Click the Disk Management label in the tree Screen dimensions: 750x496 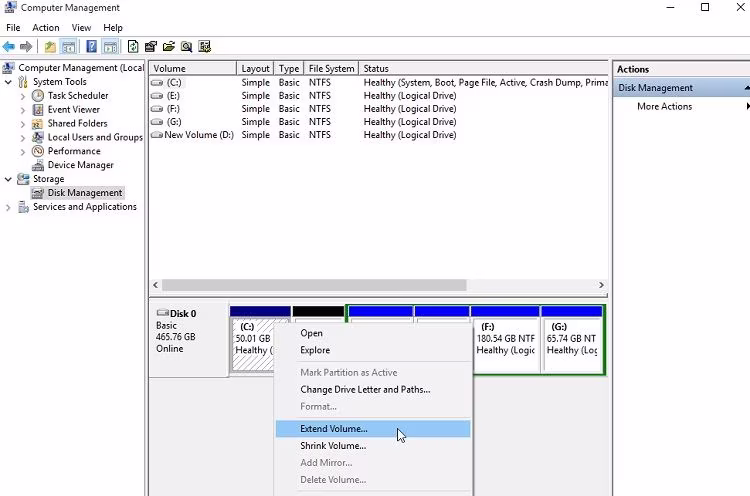pos(85,193)
